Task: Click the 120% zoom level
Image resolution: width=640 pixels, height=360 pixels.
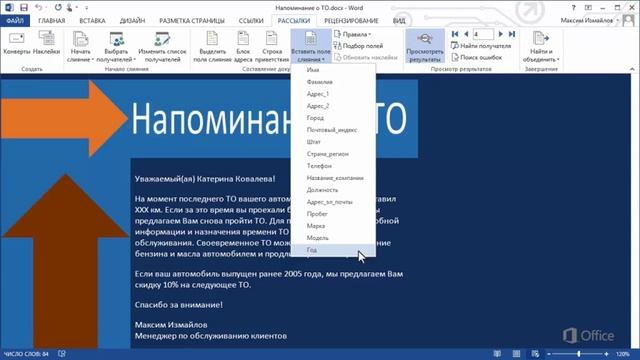Action: (623, 354)
